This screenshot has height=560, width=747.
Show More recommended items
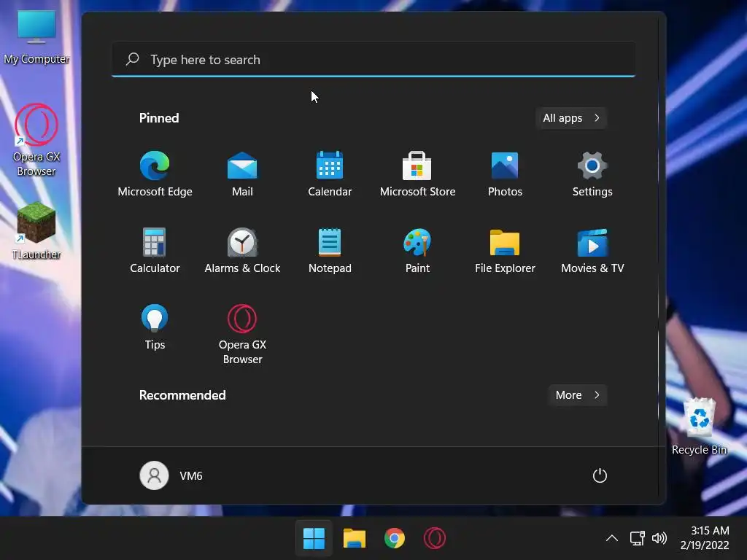click(578, 394)
